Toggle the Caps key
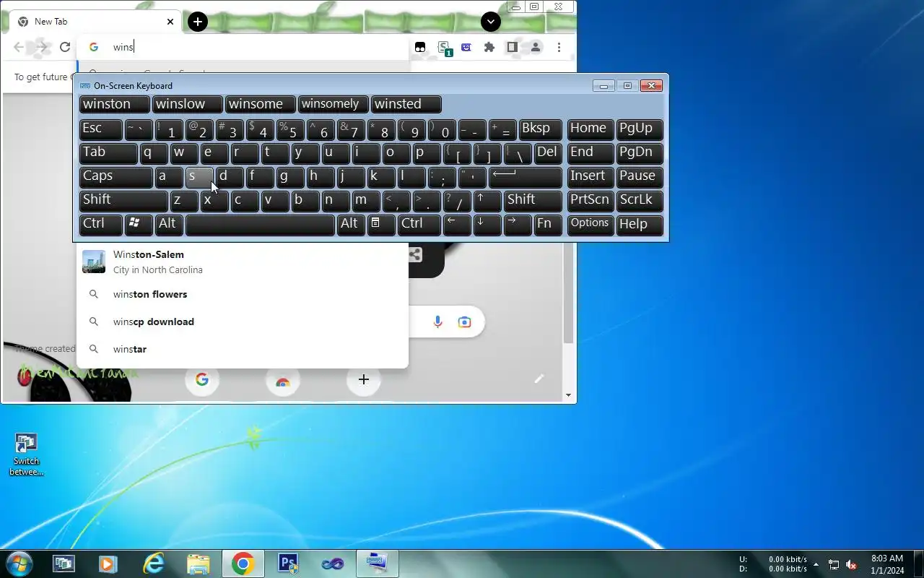The width and height of the screenshot is (924, 578). [115, 178]
